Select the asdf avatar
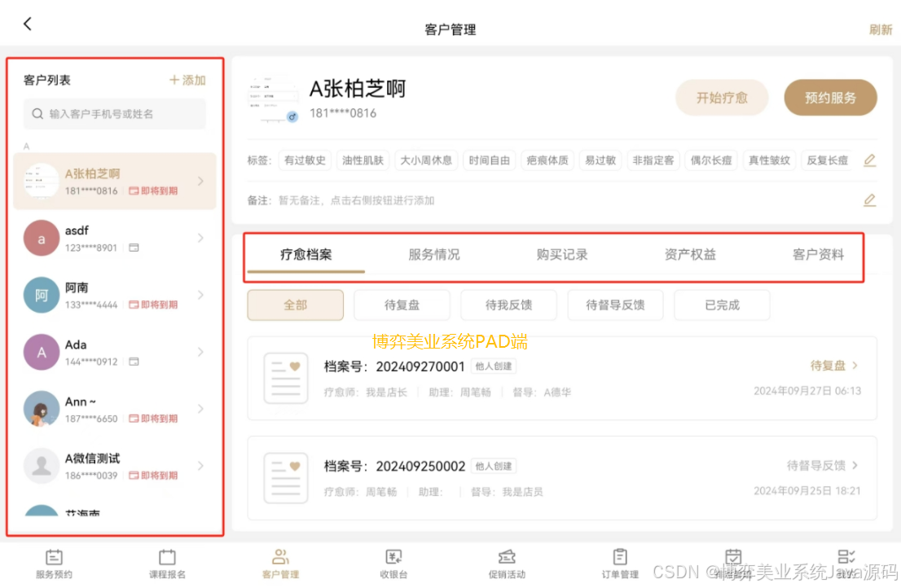This screenshot has width=901, height=588. pyautogui.click(x=42, y=238)
